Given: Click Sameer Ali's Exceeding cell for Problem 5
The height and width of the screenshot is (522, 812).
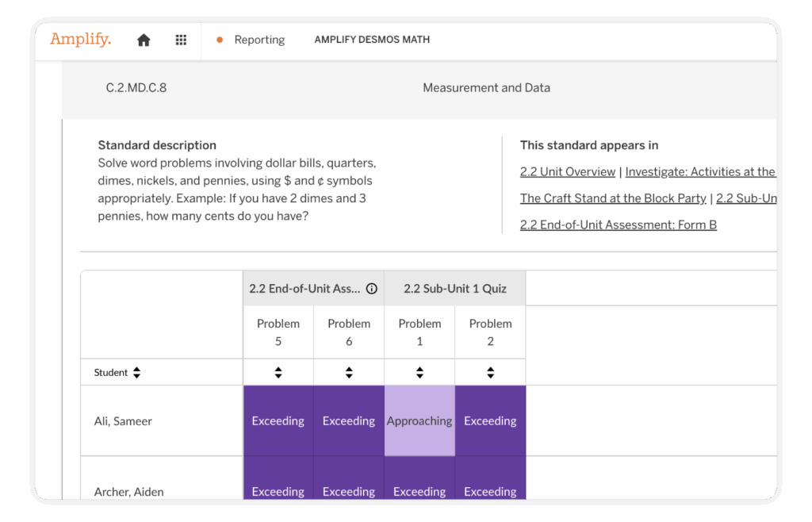Looking at the screenshot, I should [278, 421].
